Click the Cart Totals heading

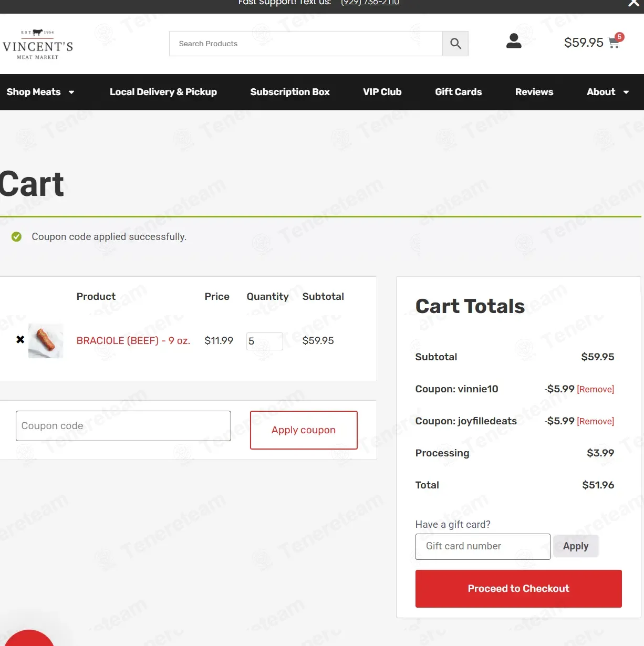470,306
